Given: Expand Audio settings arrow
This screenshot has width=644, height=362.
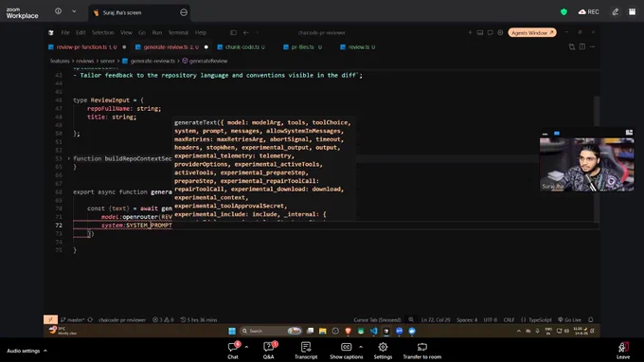Looking at the screenshot, I should point(45,351).
